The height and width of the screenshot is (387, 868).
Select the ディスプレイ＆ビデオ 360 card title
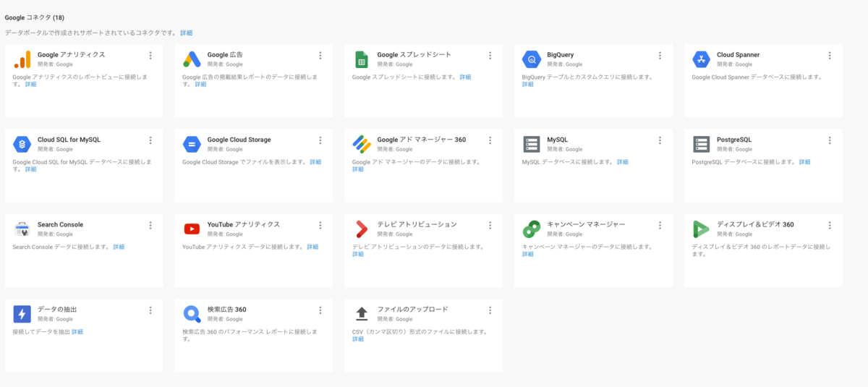(755, 224)
